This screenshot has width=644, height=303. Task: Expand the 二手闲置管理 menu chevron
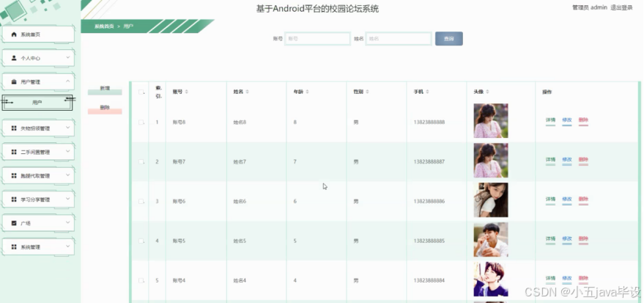(68, 152)
